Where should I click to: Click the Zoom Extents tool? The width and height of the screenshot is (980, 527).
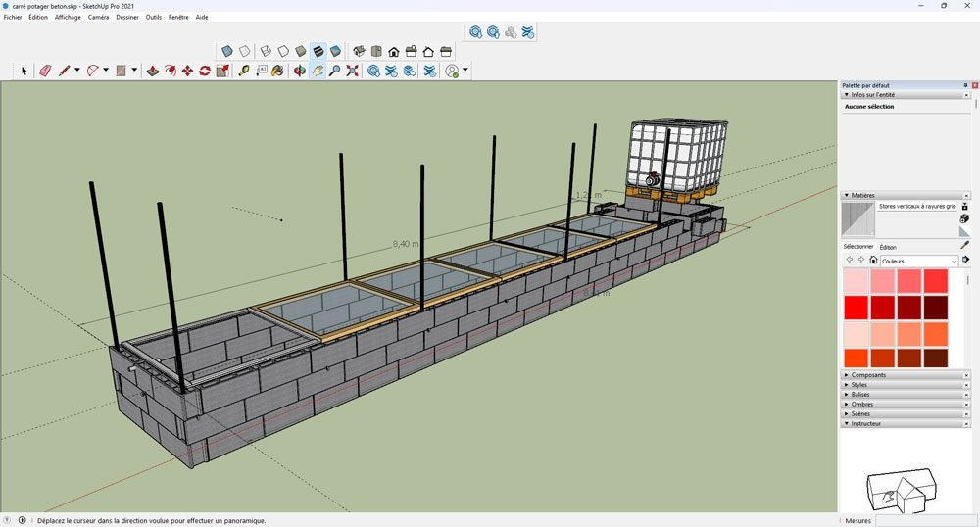click(353, 71)
